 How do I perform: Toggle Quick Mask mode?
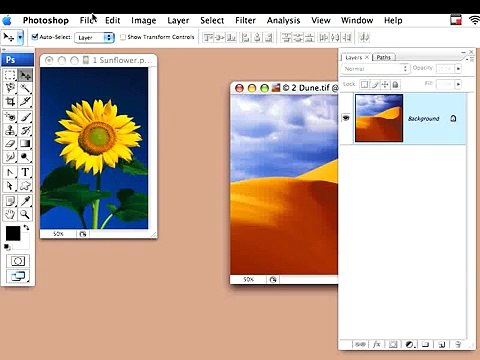click(18, 261)
